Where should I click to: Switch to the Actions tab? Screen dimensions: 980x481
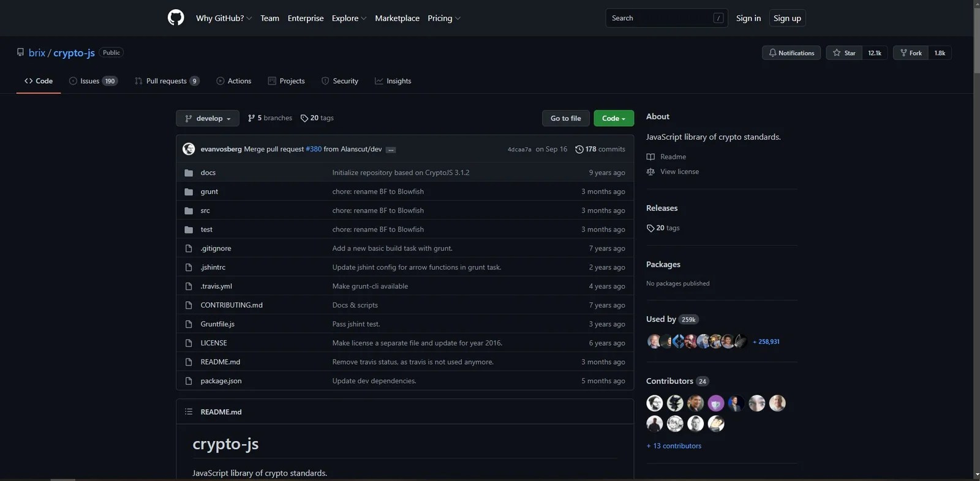pos(234,81)
